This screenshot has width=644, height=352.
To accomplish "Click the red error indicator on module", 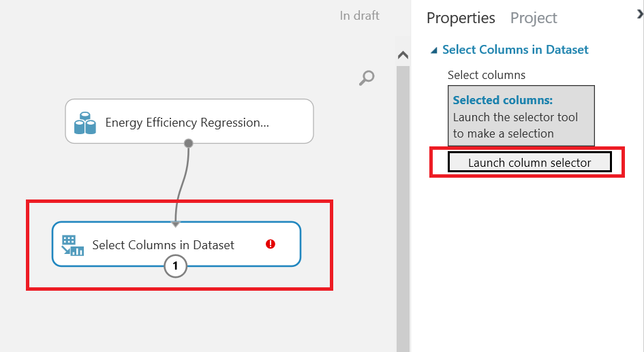I will click(271, 244).
